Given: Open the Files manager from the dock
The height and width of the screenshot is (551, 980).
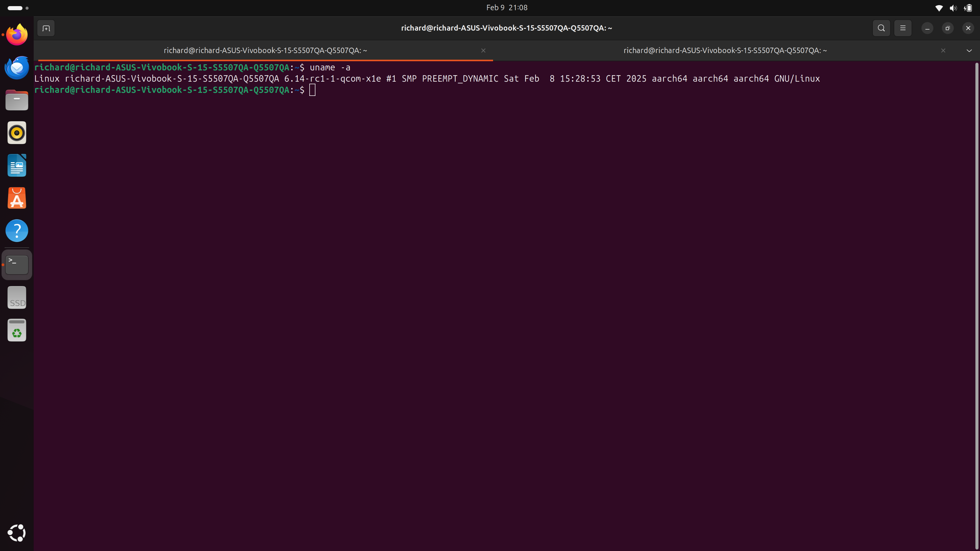Looking at the screenshot, I should (16, 100).
